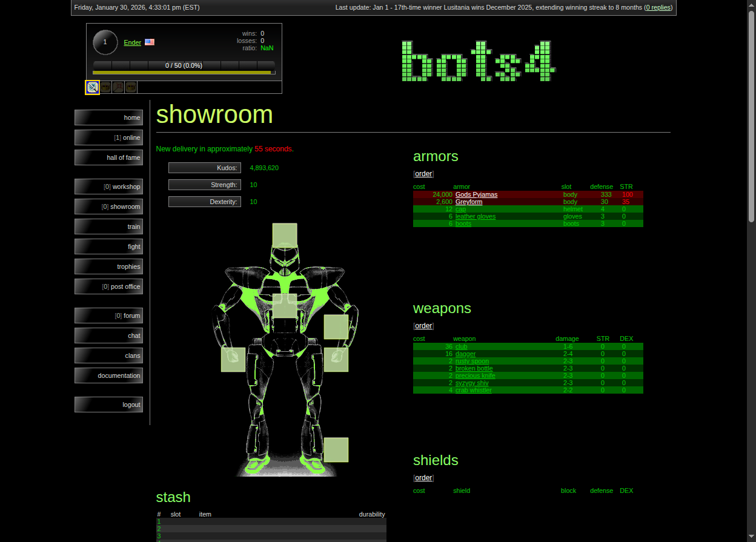Click the highlighted sword icon under the profile
The width and height of the screenshot is (756, 542).
pyautogui.click(x=92, y=87)
